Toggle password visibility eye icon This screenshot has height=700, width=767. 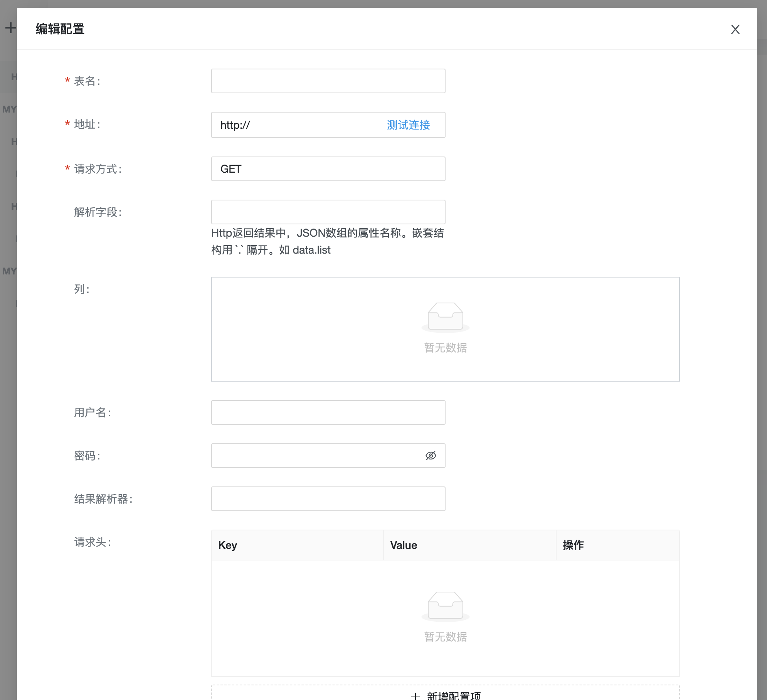point(431,456)
